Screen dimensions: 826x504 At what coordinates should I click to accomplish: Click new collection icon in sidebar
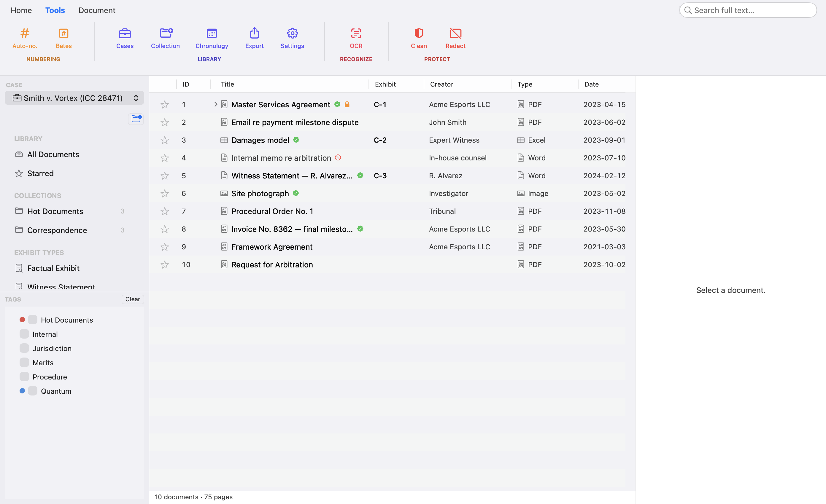pyautogui.click(x=136, y=119)
